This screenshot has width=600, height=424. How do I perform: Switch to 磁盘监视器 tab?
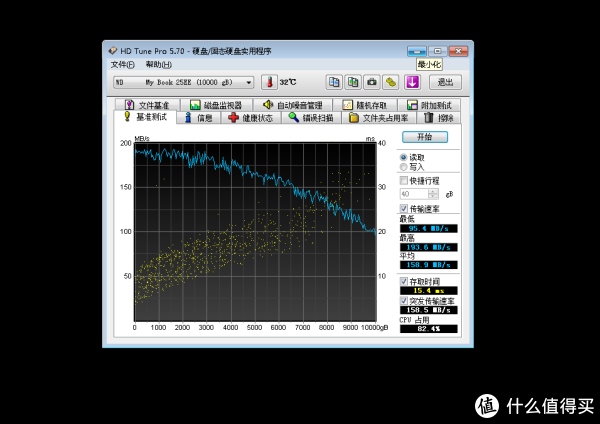[216, 105]
